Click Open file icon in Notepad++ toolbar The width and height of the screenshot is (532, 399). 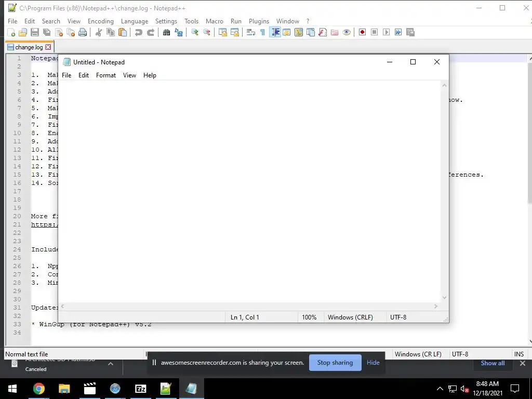click(x=23, y=32)
